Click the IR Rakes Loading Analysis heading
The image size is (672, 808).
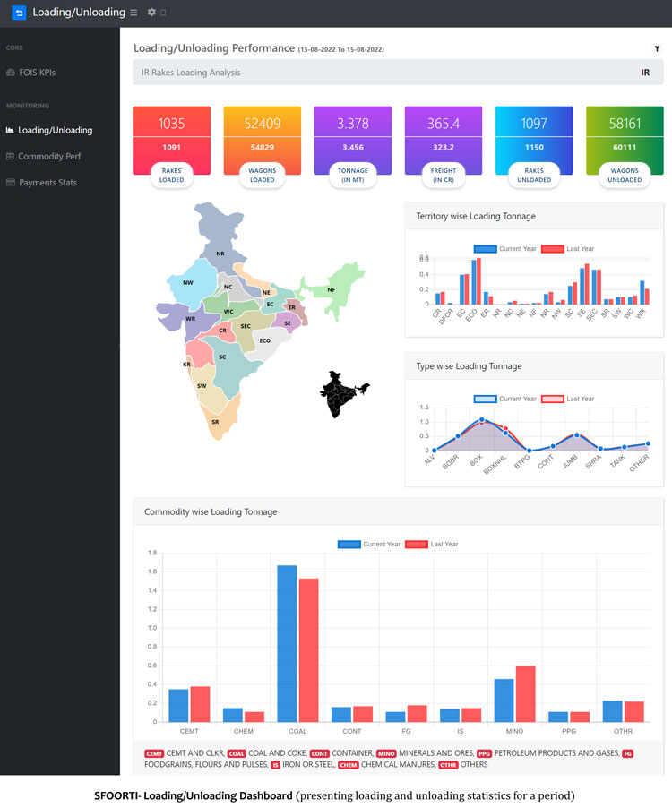(x=191, y=73)
